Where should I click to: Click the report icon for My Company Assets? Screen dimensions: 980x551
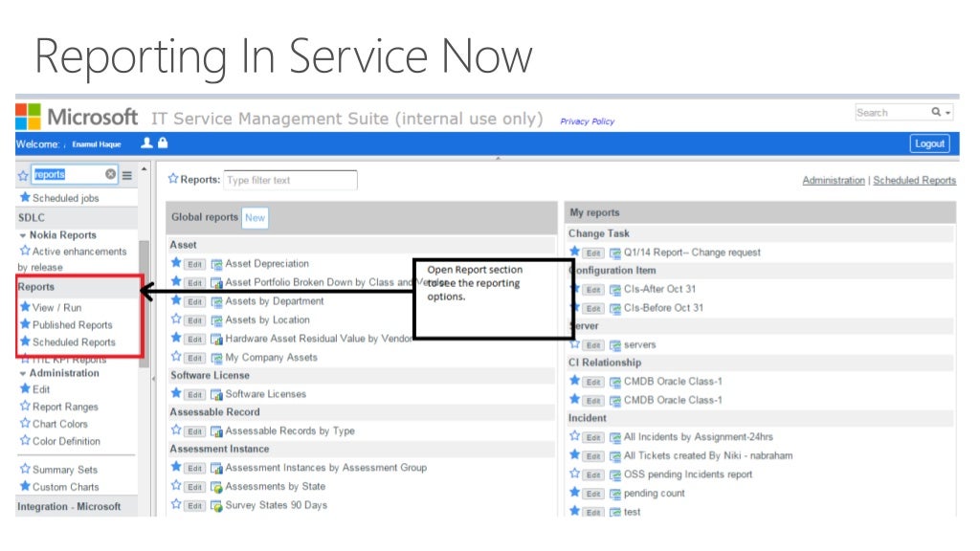pos(216,358)
